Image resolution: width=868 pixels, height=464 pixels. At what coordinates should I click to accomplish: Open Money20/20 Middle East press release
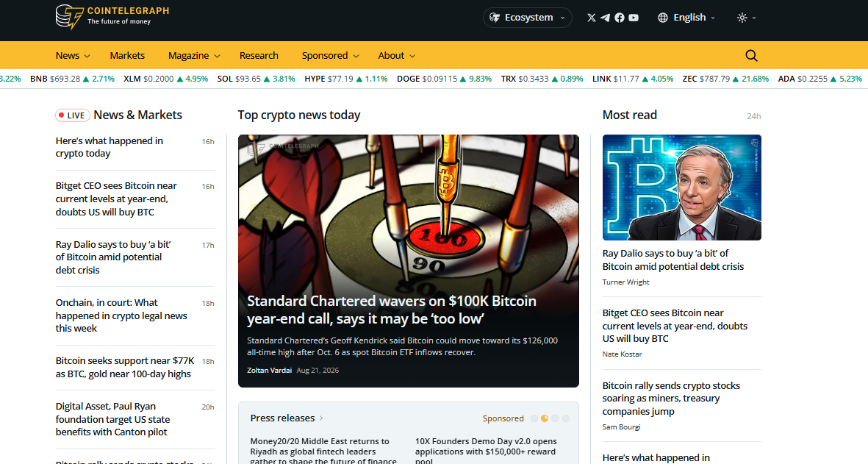[x=323, y=451]
